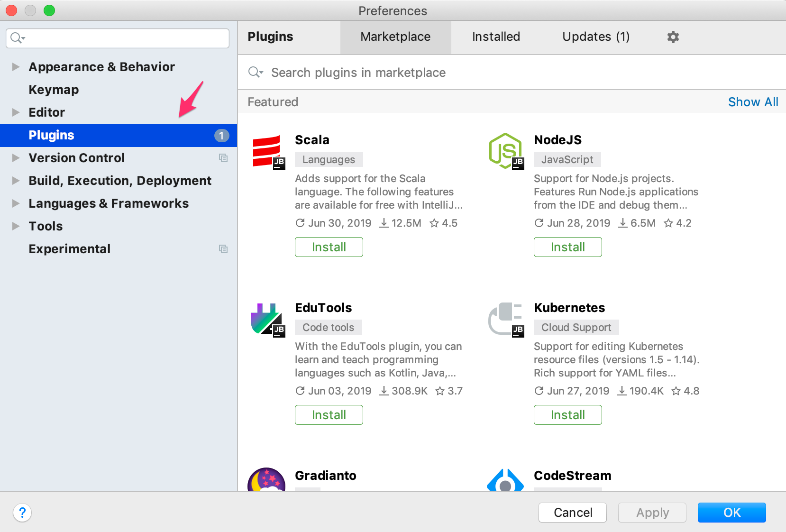Click the Scala date 'Jun 30, 2019'
Screen dimensions: 786x532
(339, 223)
